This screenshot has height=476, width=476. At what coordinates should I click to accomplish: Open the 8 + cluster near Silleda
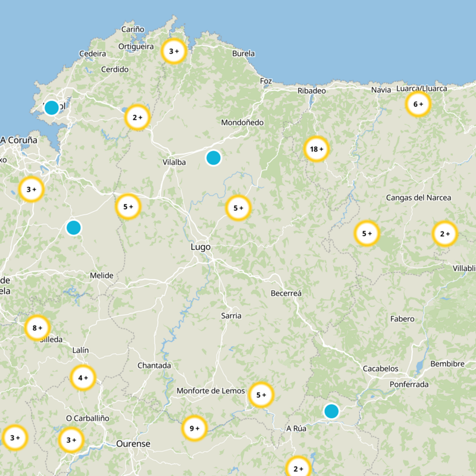[x=37, y=328]
